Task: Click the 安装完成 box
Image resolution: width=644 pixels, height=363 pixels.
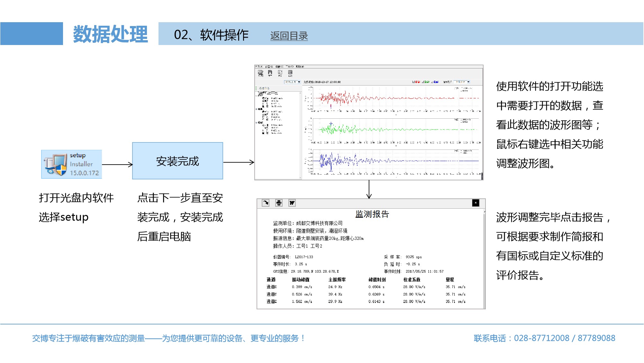Action: [x=177, y=161]
